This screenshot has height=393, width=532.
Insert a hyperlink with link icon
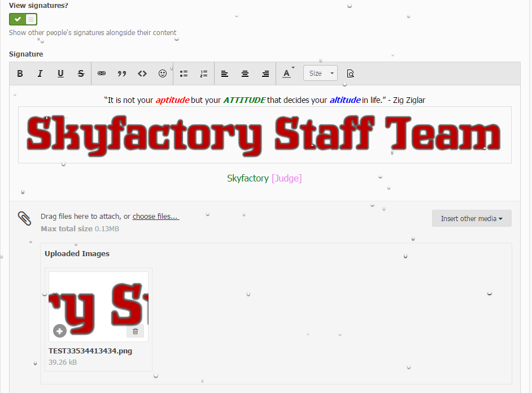[102, 74]
